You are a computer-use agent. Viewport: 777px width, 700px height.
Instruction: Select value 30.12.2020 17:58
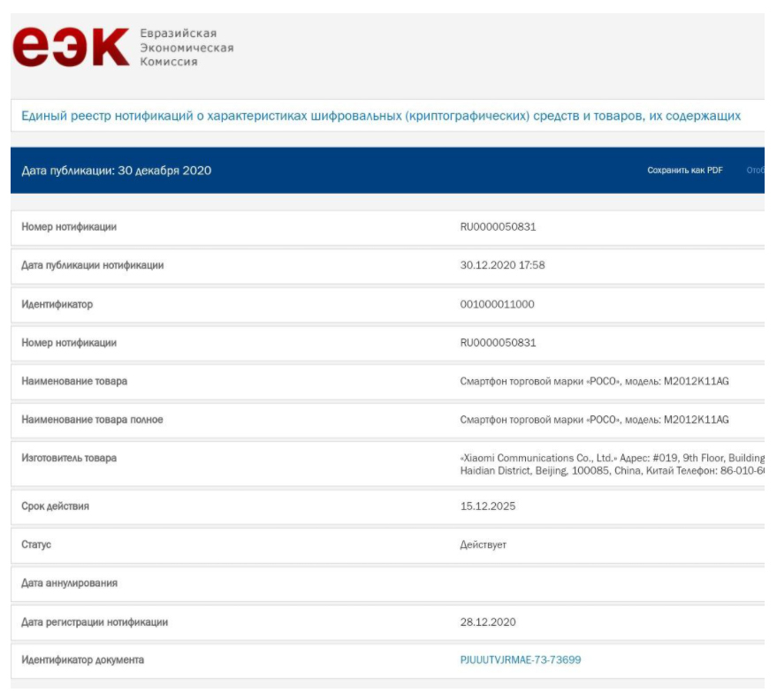[x=502, y=265]
